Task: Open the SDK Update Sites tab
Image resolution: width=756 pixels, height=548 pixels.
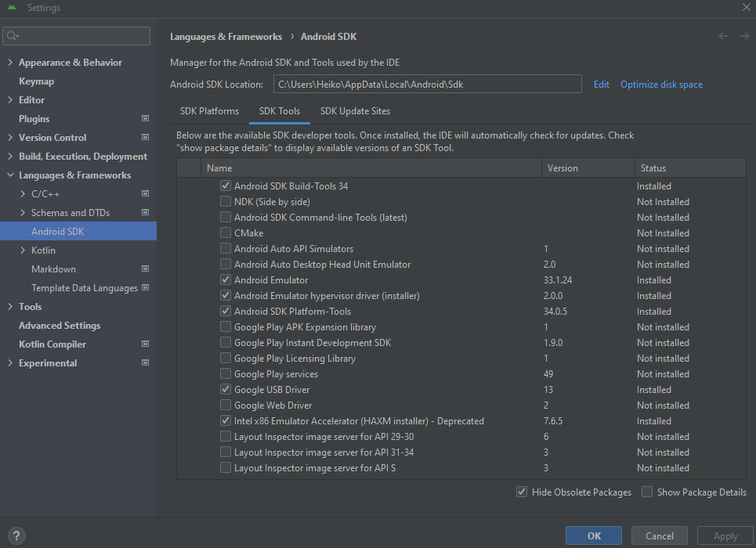Action: 355,111
